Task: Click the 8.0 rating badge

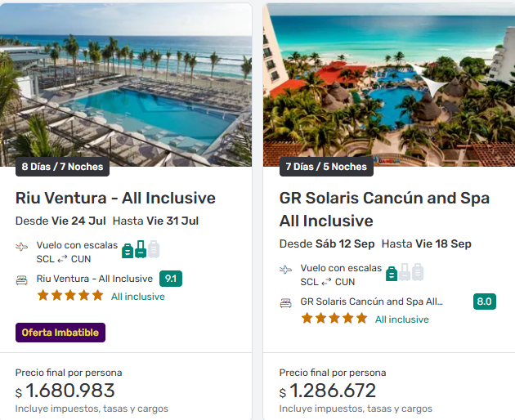Action: [484, 302]
